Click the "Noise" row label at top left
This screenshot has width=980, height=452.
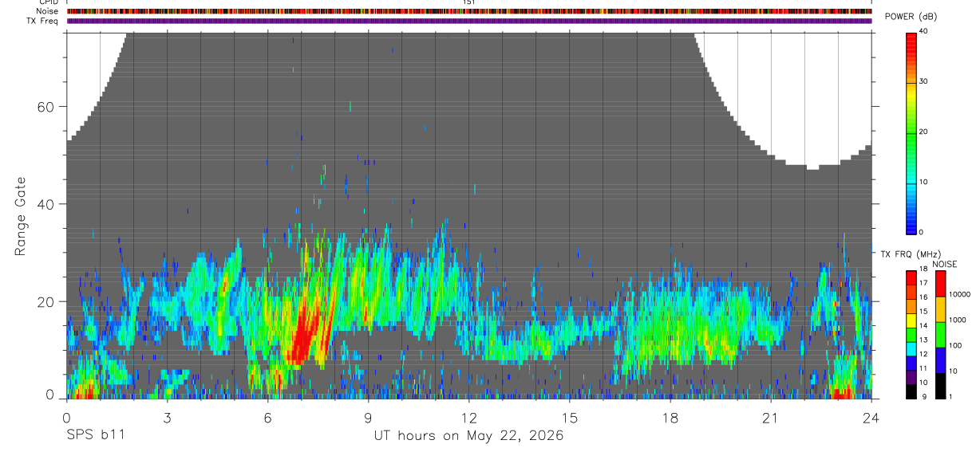coord(47,11)
